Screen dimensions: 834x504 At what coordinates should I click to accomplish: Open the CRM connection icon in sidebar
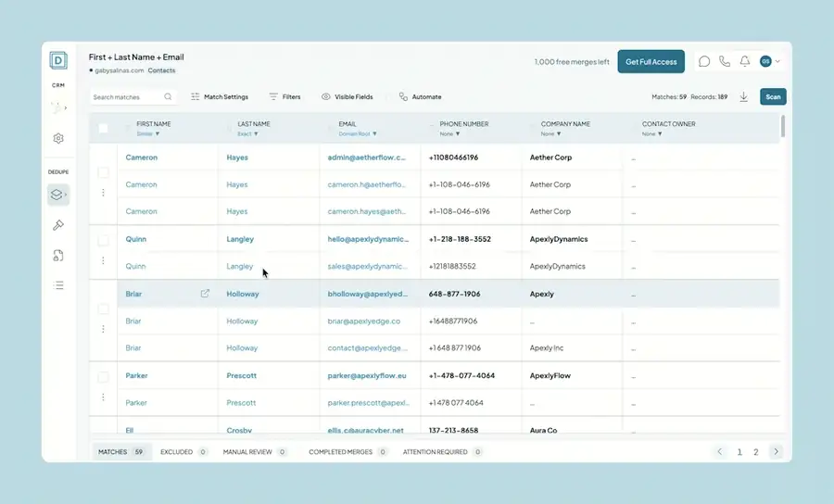coord(58,107)
